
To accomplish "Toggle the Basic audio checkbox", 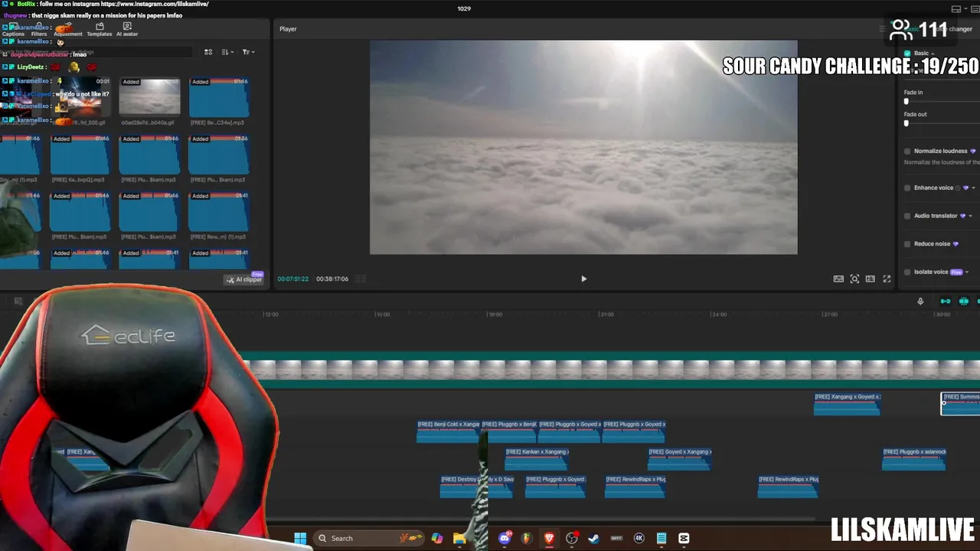I will pyautogui.click(x=907, y=54).
